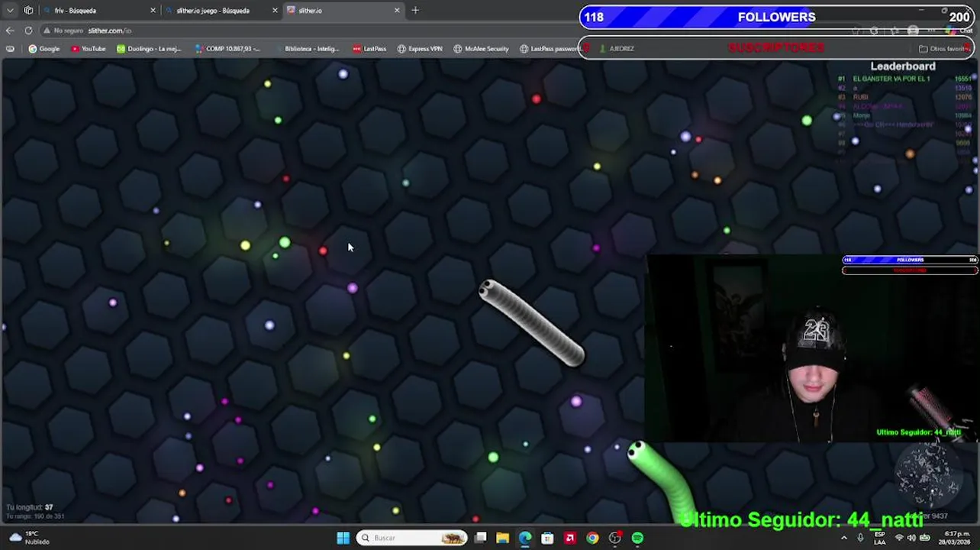The width and height of the screenshot is (980, 550).
Task: Click the green snake's head
Action: click(637, 451)
